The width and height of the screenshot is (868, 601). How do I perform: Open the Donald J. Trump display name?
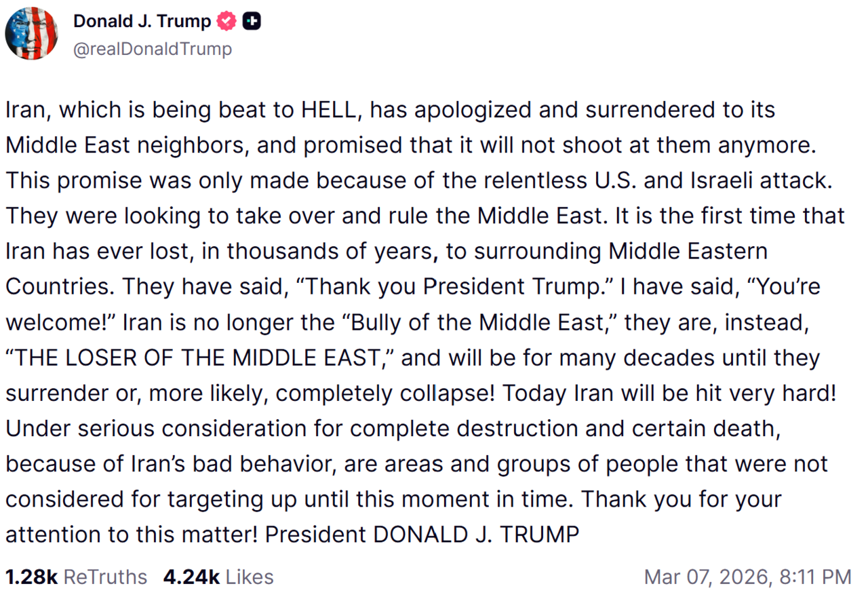click(x=142, y=22)
